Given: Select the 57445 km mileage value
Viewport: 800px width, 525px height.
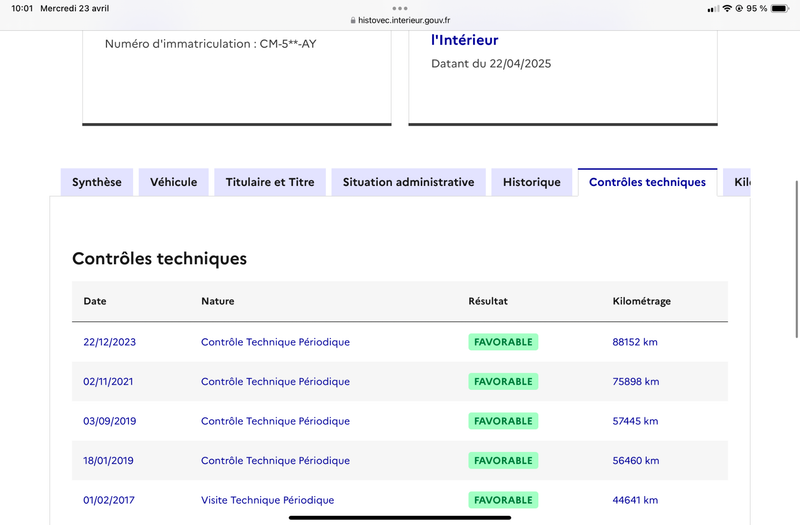Looking at the screenshot, I should (635, 421).
